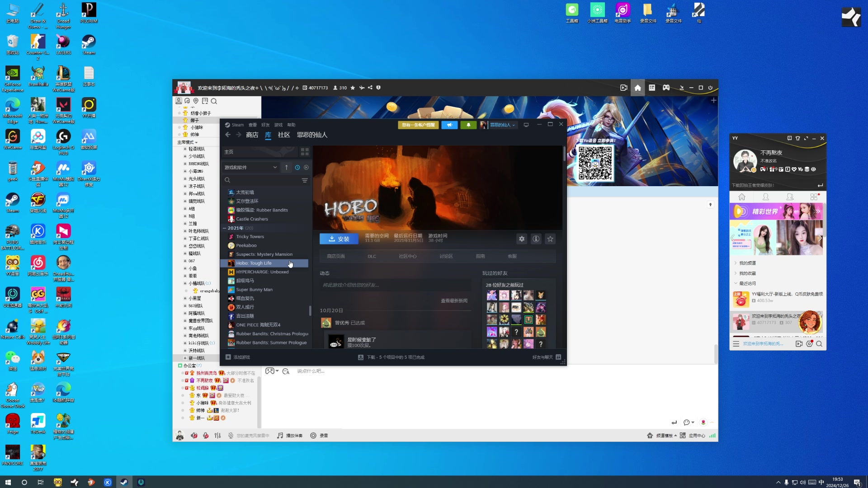Open the 游戏和软件 filter dropdown

[250, 168]
